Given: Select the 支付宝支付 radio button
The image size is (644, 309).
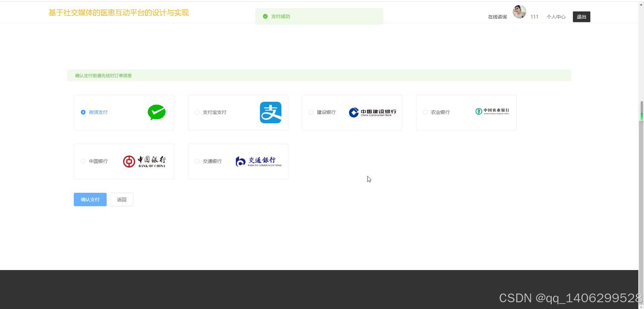Looking at the screenshot, I should point(197,112).
